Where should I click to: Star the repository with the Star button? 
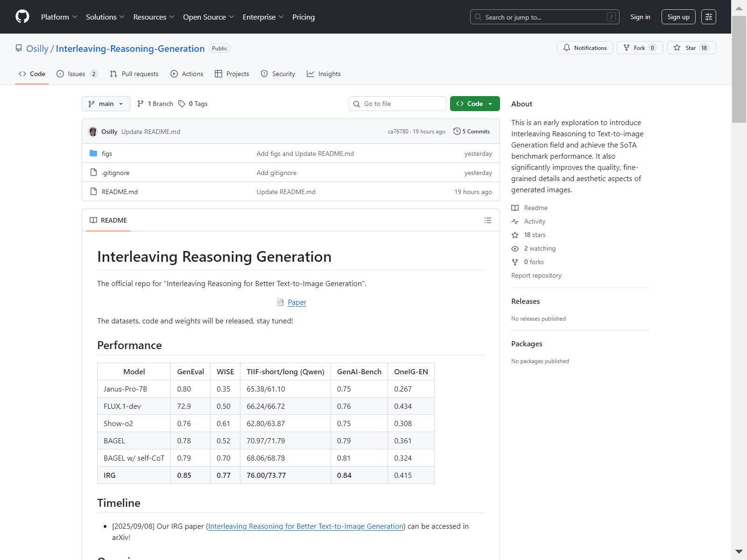[691, 48]
